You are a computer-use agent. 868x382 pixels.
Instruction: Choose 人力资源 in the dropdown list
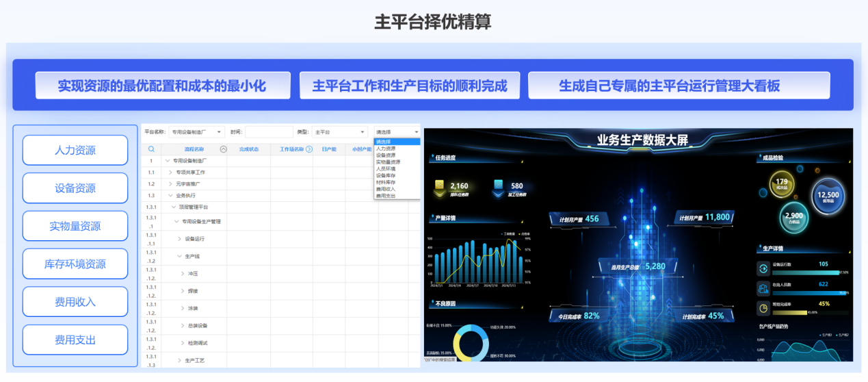click(386, 149)
